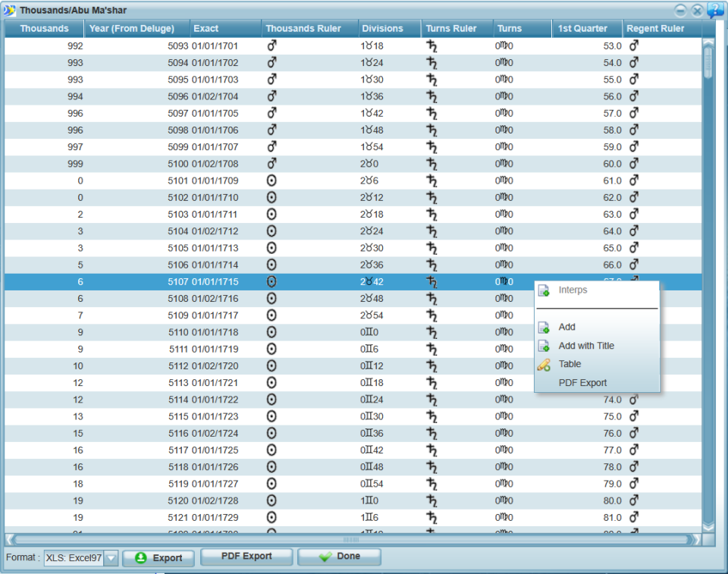This screenshot has width=728, height=574.
Task: Open the Format XLS: Excel97 dropdown arrow
Action: click(x=111, y=558)
